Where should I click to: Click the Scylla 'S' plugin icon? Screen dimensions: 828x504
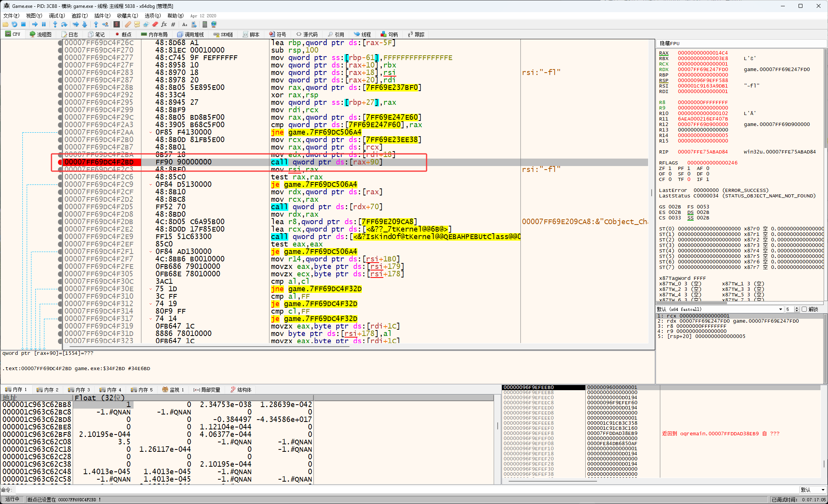click(x=117, y=24)
